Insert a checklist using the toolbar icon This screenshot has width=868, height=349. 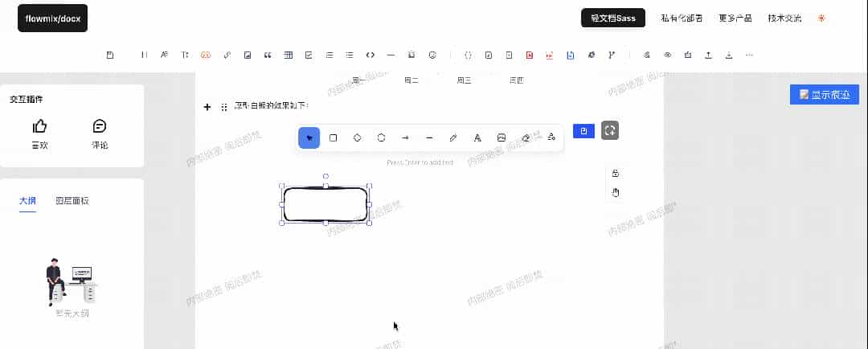309,55
